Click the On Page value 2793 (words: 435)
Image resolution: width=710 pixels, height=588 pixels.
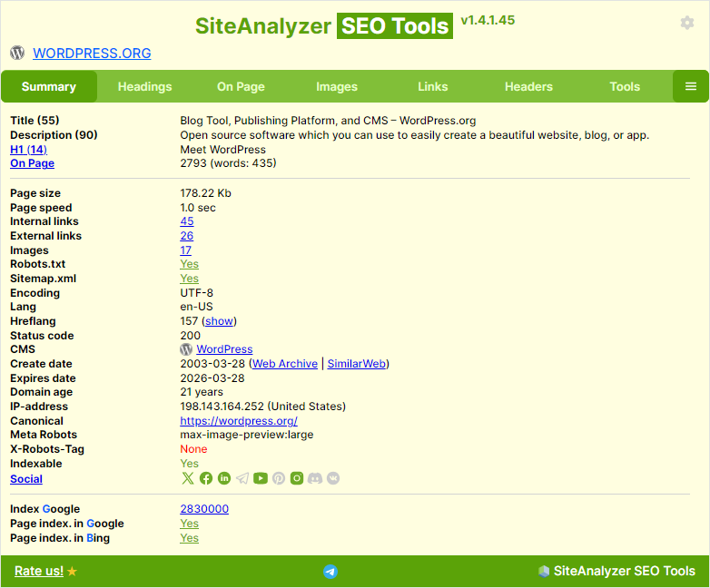(x=228, y=163)
